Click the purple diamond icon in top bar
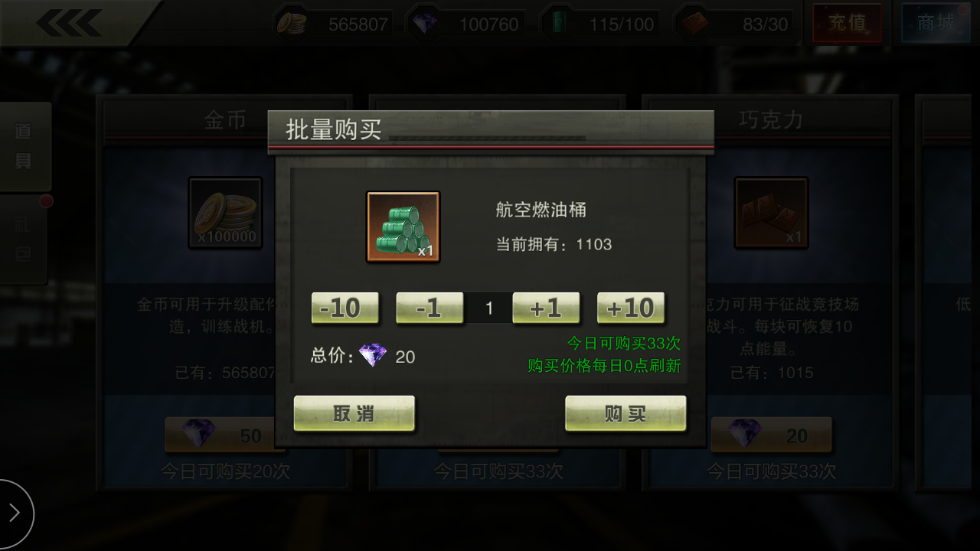The width and height of the screenshot is (980, 551). [424, 24]
